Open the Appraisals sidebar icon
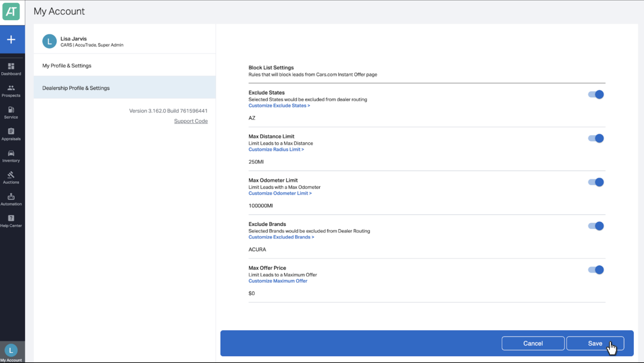This screenshot has height=363, width=644. [x=11, y=134]
